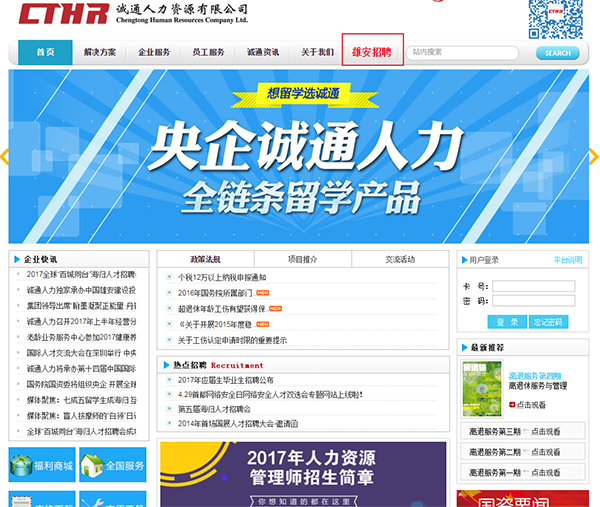
Task: Click the 登录 login button
Action: 507,322
